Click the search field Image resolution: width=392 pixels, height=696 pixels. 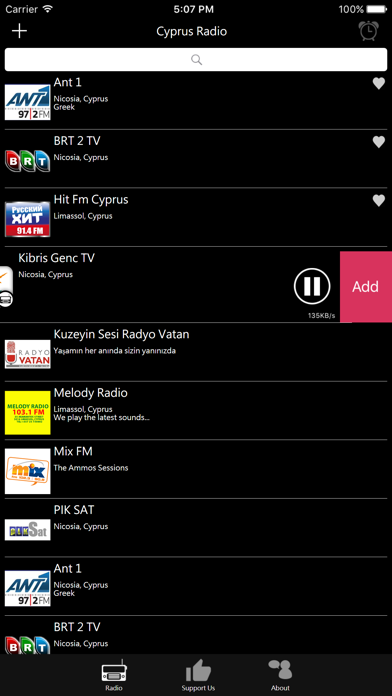tap(196, 59)
